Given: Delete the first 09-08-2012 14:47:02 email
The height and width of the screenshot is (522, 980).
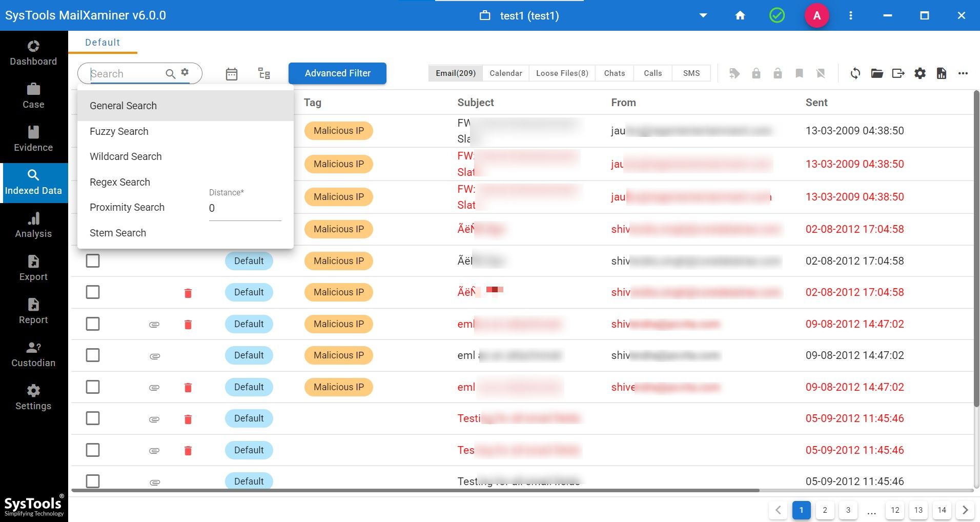Looking at the screenshot, I should click(188, 324).
